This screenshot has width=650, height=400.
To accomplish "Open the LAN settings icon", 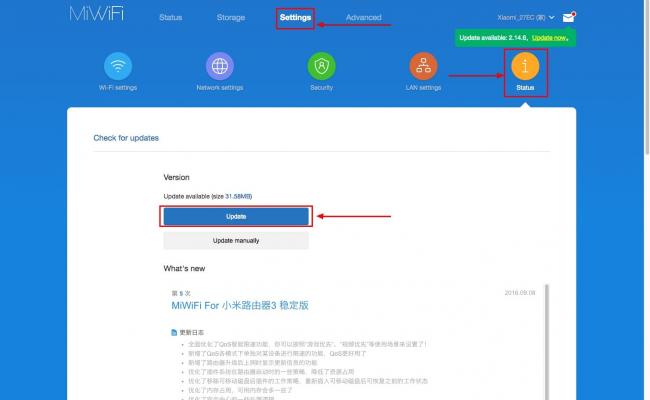I will coord(423,66).
